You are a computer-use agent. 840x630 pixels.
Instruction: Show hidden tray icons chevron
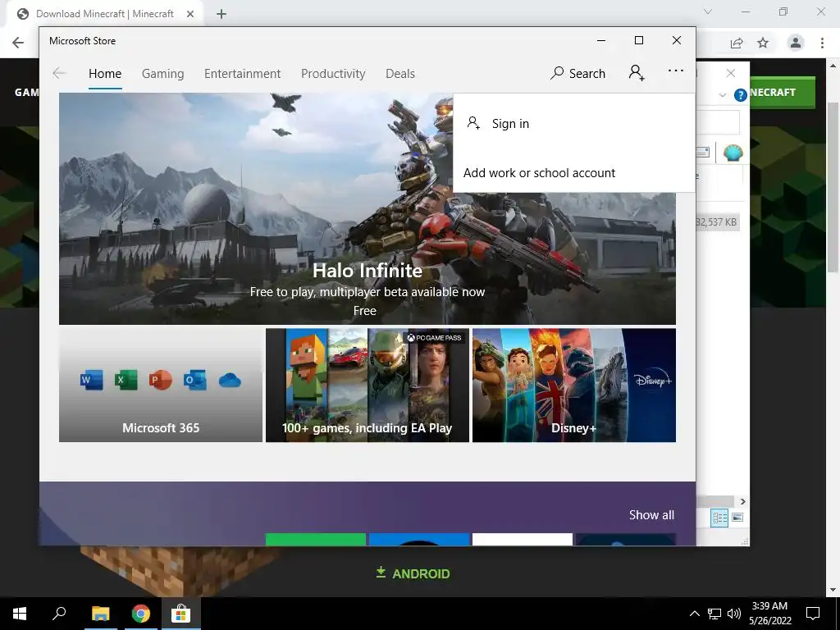click(x=694, y=614)
